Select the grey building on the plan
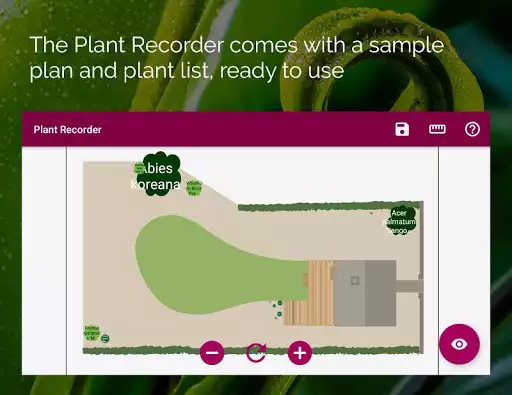 click(x=365, y=293)
